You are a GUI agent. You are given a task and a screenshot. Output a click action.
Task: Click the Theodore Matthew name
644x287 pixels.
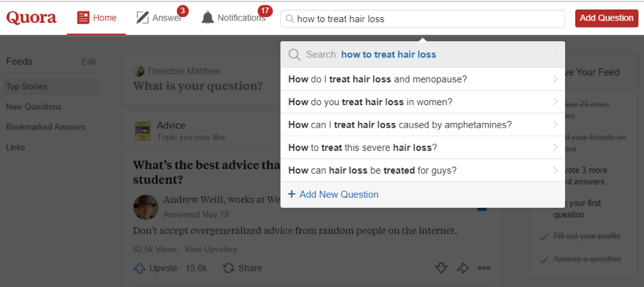[184, 71]
